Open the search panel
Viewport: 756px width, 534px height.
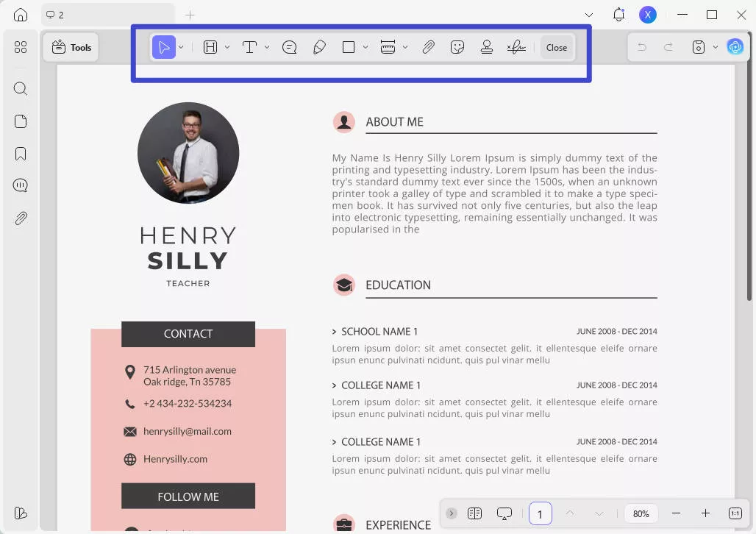21,89
